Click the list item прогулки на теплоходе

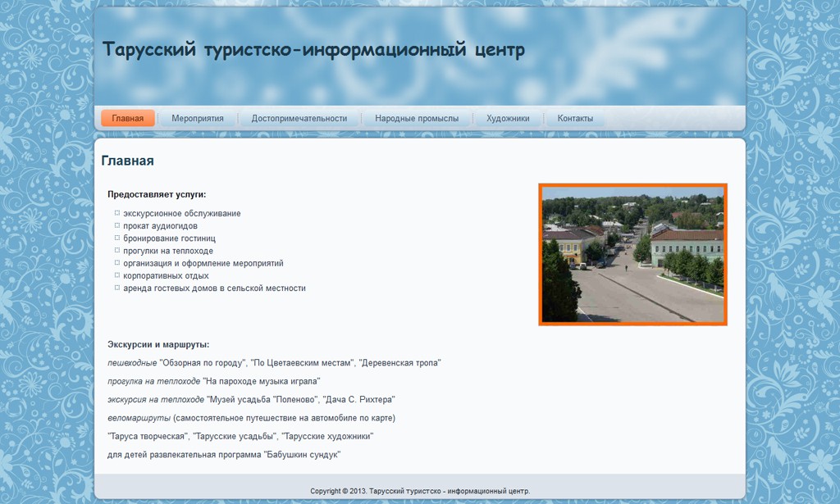(168, 251)
